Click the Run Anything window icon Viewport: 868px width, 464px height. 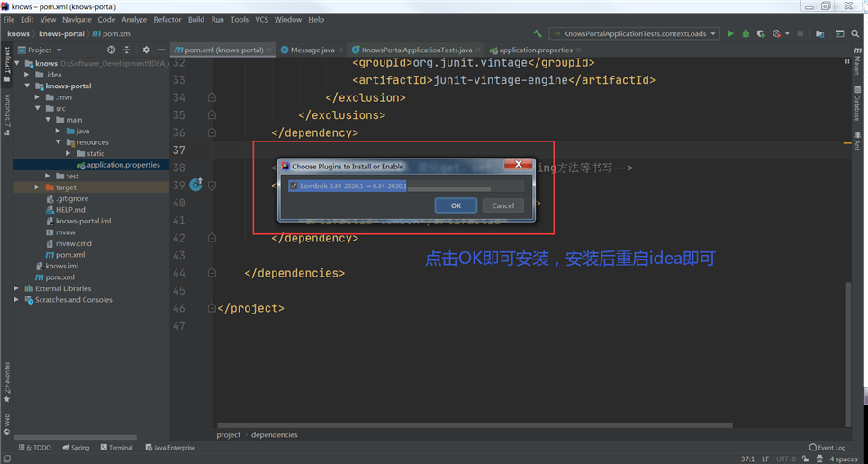point(840,33)
